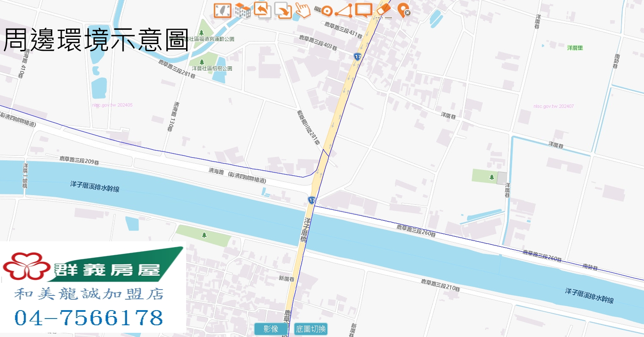
Task: Click the 洋厝里 village label
Action: 575,48
